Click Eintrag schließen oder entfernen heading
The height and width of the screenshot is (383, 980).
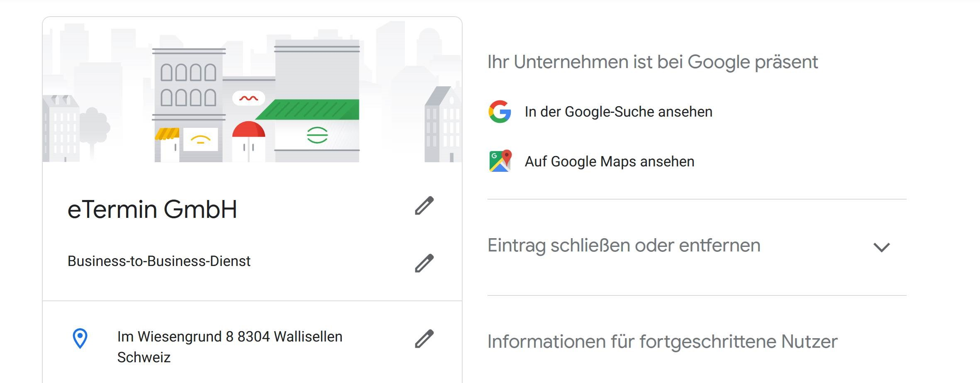click(x=624, y=245)
